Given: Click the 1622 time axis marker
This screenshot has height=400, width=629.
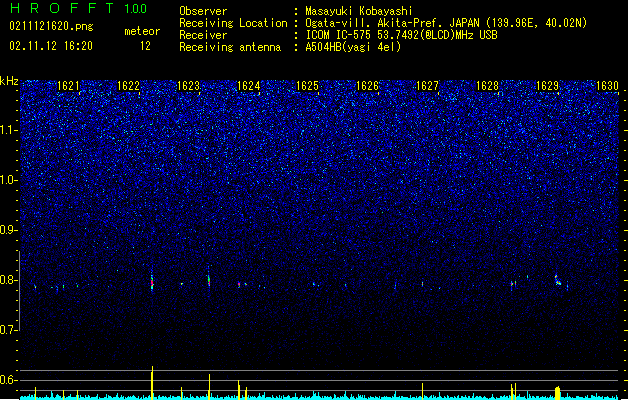Looking at the screenshot, I should [x=128, y=86].
